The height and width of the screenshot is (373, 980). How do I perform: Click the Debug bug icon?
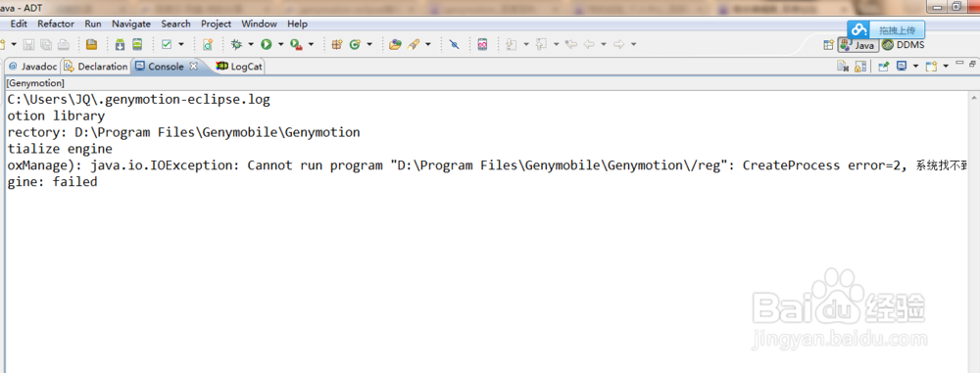tap(236, 44)
